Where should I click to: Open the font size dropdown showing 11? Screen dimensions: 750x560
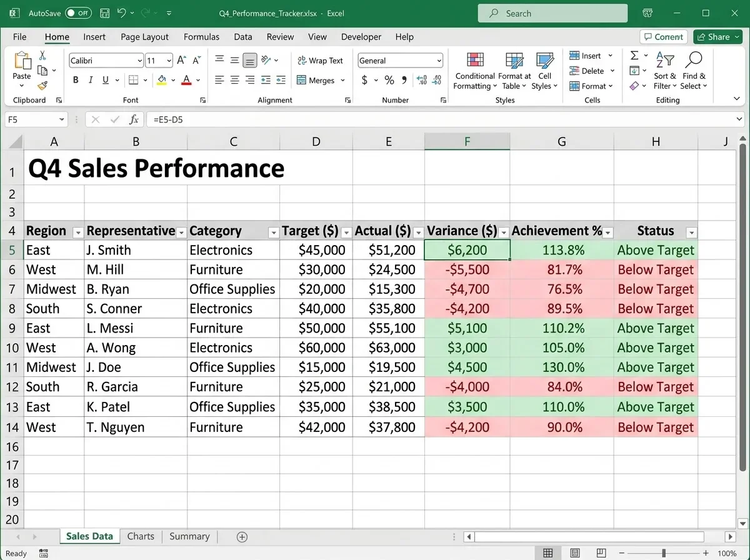click(x=169, y=61)
